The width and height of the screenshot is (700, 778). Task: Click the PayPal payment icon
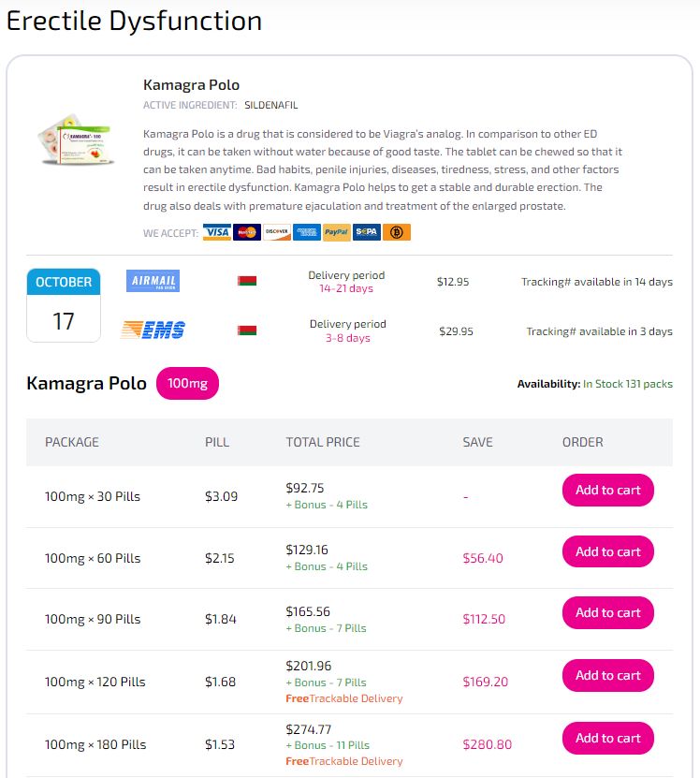point(336,232)
